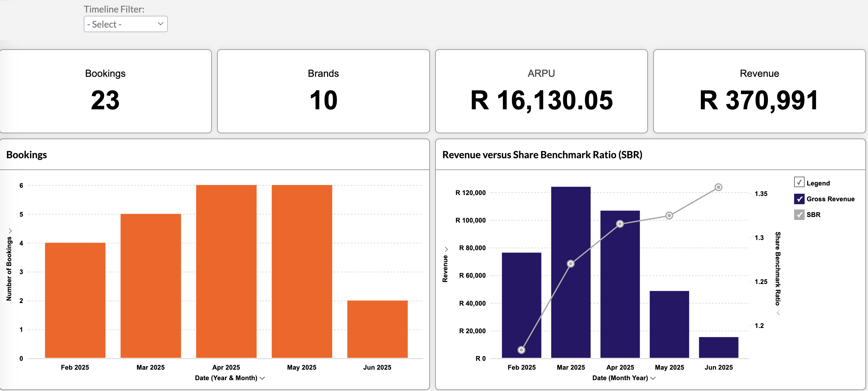The height and width of the screenshot is (391, 868).
Task: Open the Timeline Filter dropdown
Action: (125, 24)
